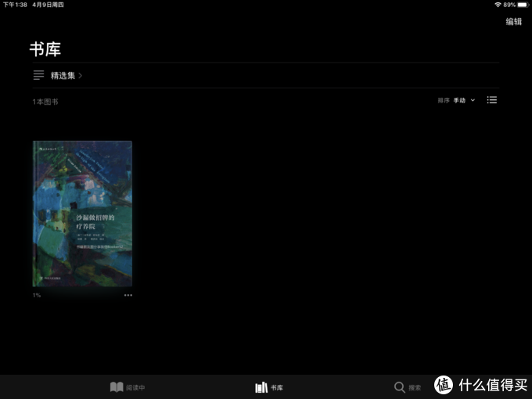Open the 沙漏做招牌的疗养院 book cover
532x399 pixels.
82,214
